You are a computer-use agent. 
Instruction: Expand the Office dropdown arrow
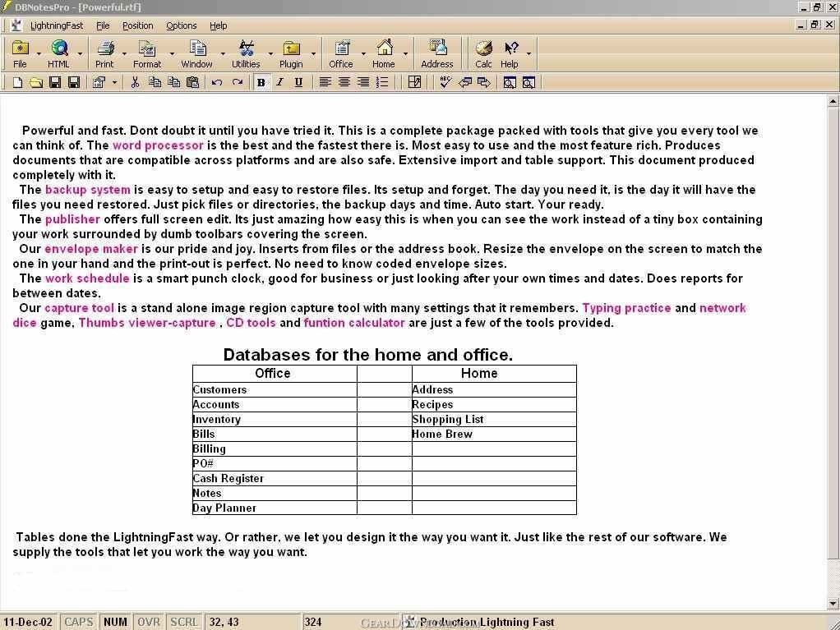[363, 54]
